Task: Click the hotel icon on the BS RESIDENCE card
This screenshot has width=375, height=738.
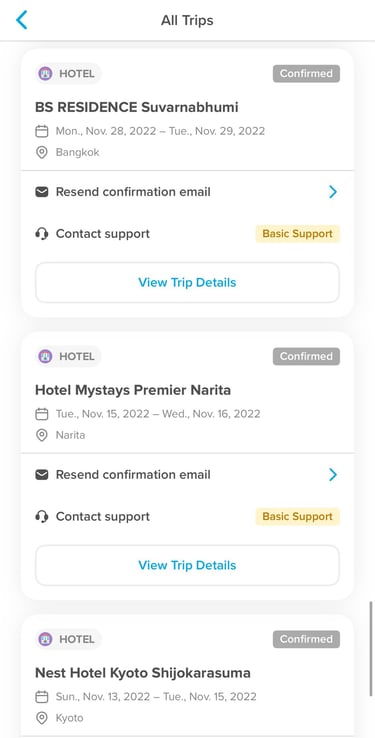Action: 45,73
